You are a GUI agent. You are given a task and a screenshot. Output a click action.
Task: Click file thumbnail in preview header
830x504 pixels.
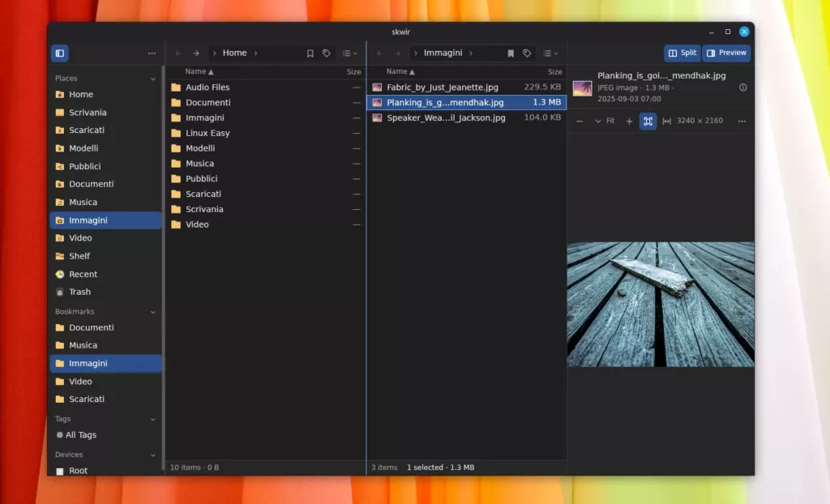pyautogui.click(x=582, y=88)
